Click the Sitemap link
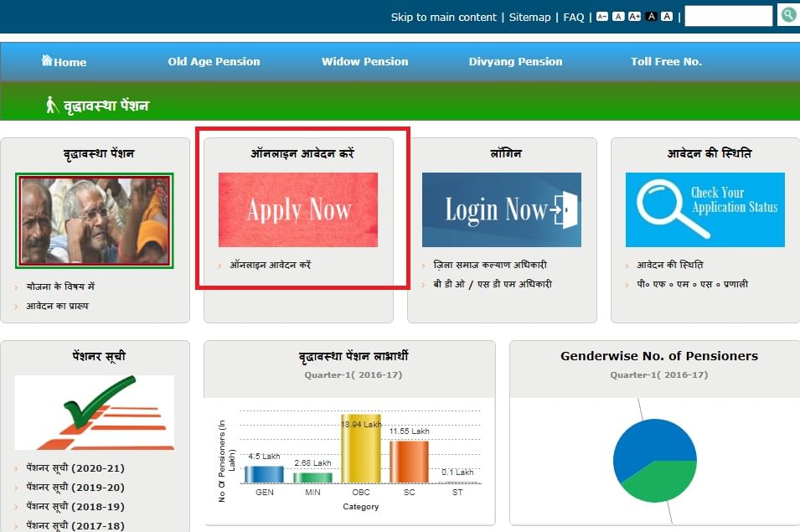The width and height of the screenshot is (800, 532). pos(529,17)
